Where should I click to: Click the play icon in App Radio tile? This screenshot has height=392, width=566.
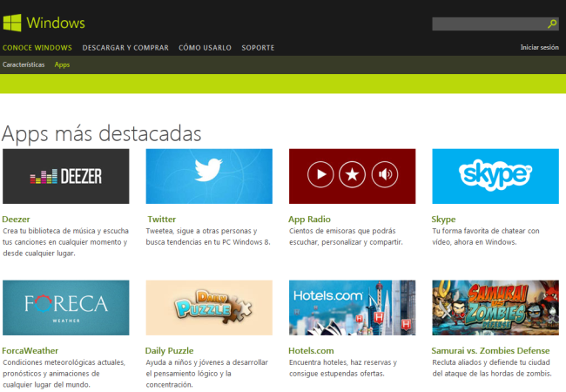tap(320, 174)
